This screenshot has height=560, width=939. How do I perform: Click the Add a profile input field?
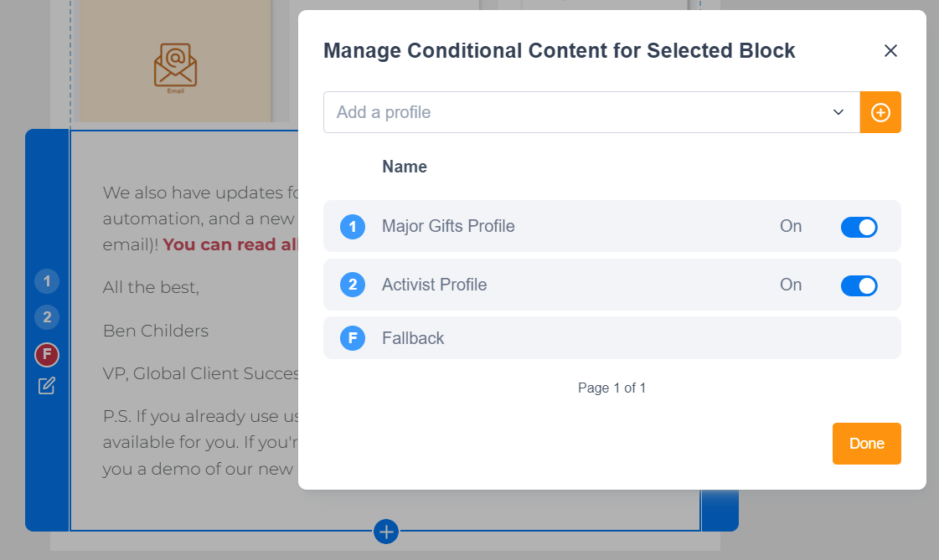click(x=570, y=112)
